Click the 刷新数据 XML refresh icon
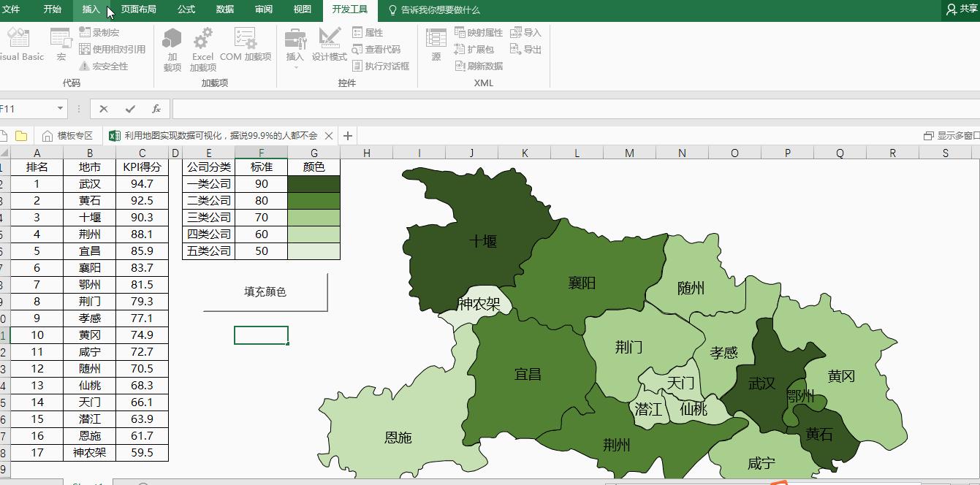The height and width of the screenshot is (485, 980). (478, 65)
